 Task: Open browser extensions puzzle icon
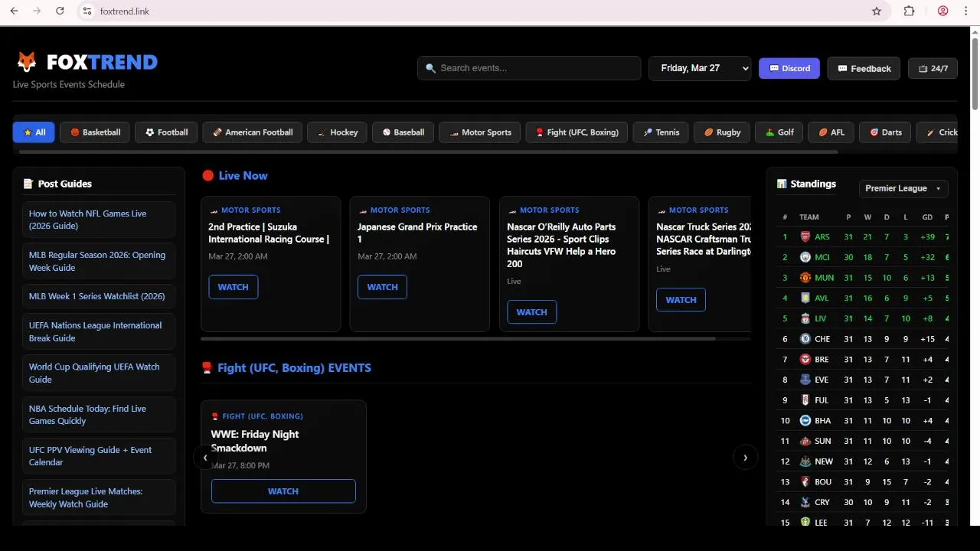click(910, 11)
